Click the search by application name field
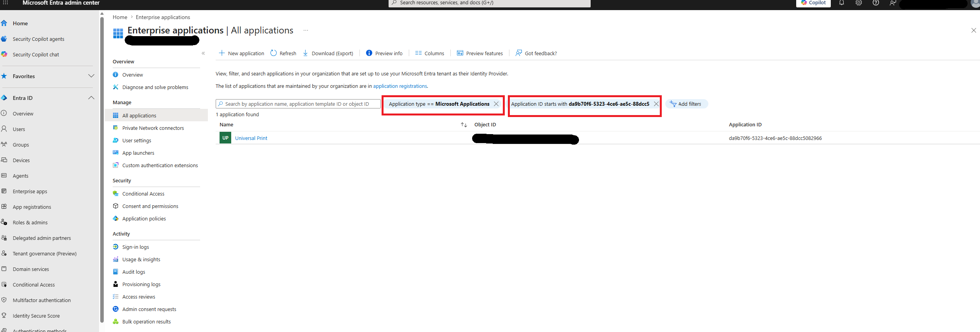 point(298,104)
